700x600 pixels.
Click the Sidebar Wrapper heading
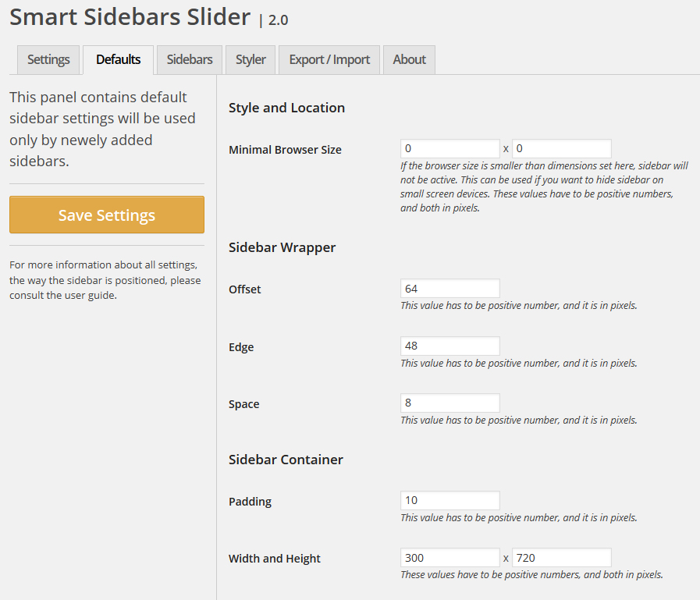click(281, 247)
